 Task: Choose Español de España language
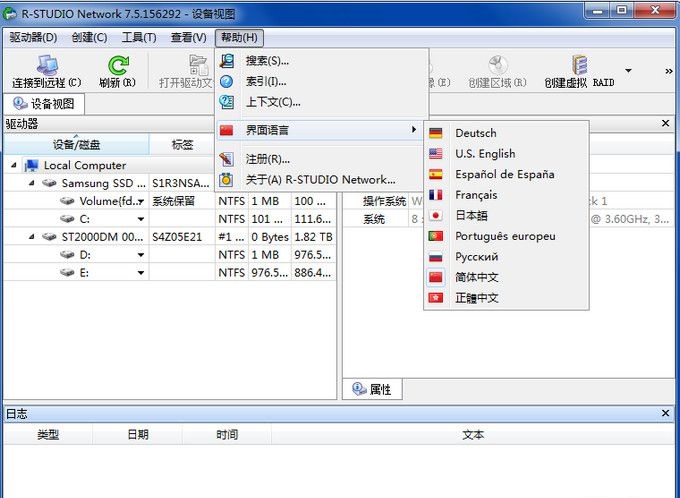coord(506,174)
